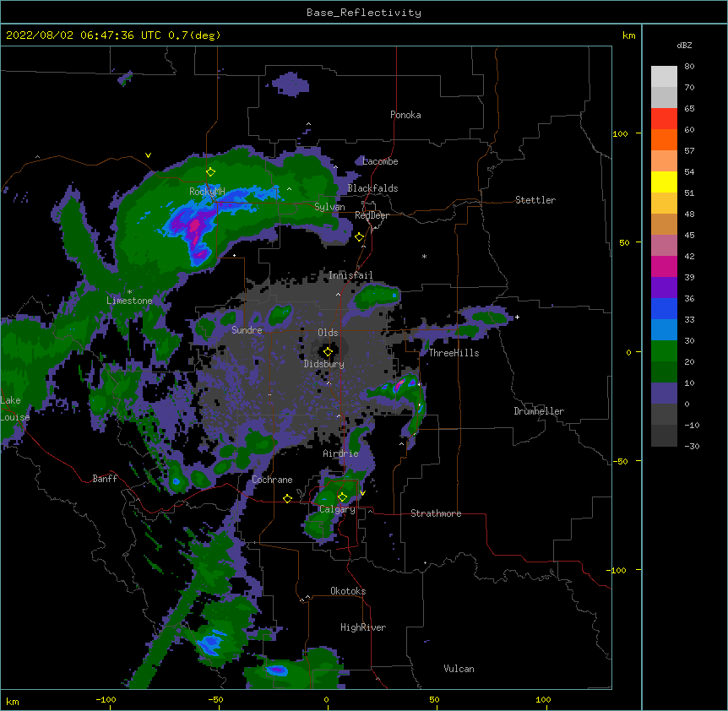Click the ThreeHills town label
Screen dimensions: 728x711
click(x=454, y=353)
